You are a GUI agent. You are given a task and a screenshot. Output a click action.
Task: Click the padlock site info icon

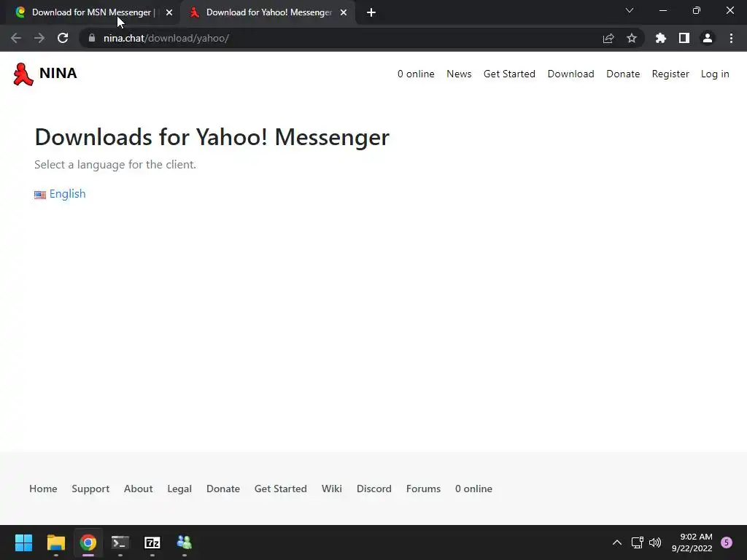[x=92, y=38]
